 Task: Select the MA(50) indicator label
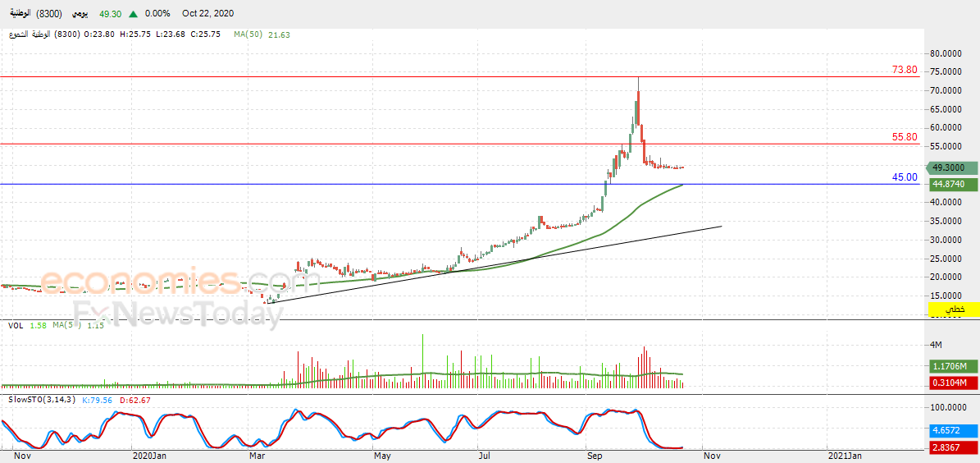(x=248, y=35)
